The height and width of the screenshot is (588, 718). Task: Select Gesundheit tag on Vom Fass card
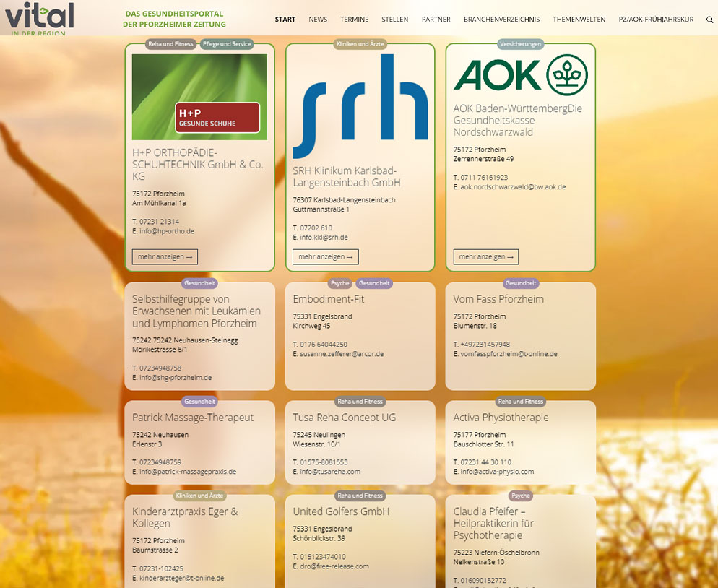click(x=521, y=283)
